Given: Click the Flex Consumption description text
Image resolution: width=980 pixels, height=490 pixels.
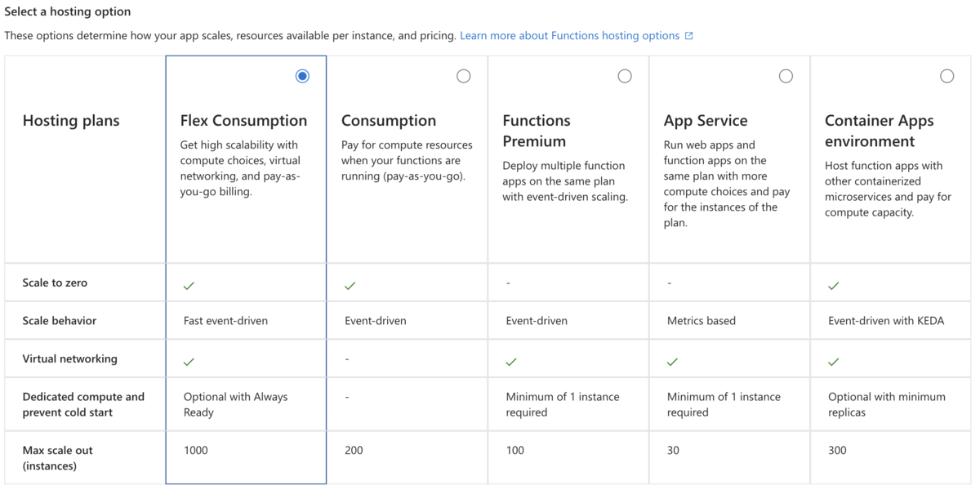Looking at the screenshot, I should [241, 168].
